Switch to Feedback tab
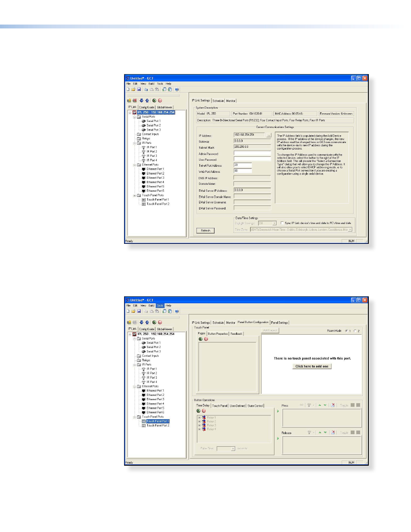 pyautogui.click(x=237, y=333)
